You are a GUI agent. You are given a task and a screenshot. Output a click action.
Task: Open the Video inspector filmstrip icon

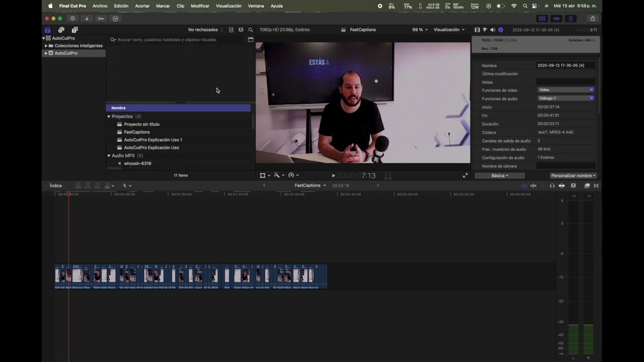click(477, 30)
